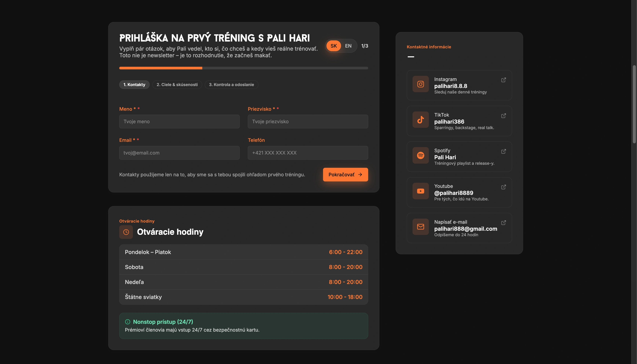The image size is (637, 364).
Task: Click info icon next to Nonstop prístup
Action: (x=128, y=322)
